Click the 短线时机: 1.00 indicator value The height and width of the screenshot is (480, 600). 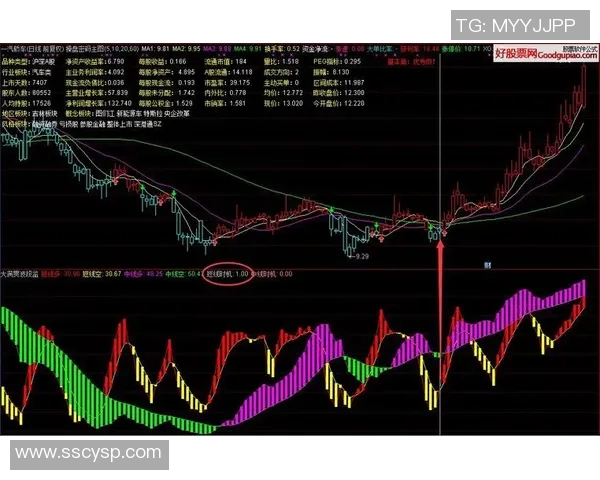227,274
